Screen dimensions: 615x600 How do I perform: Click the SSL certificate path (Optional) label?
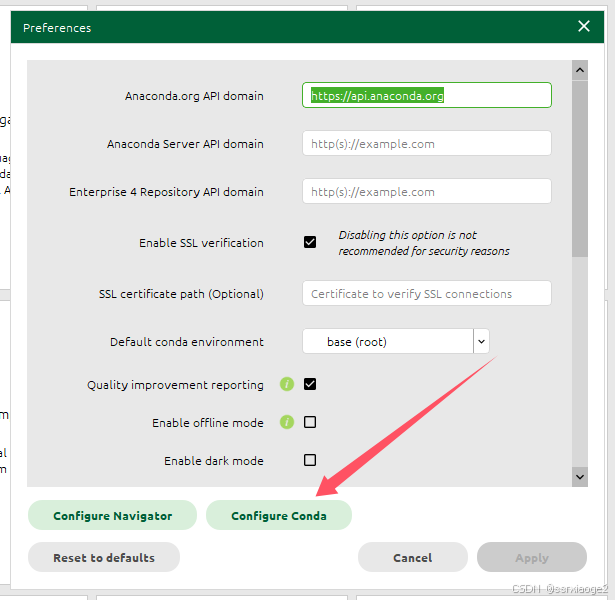pyautogui.click(x=181, y=294)
